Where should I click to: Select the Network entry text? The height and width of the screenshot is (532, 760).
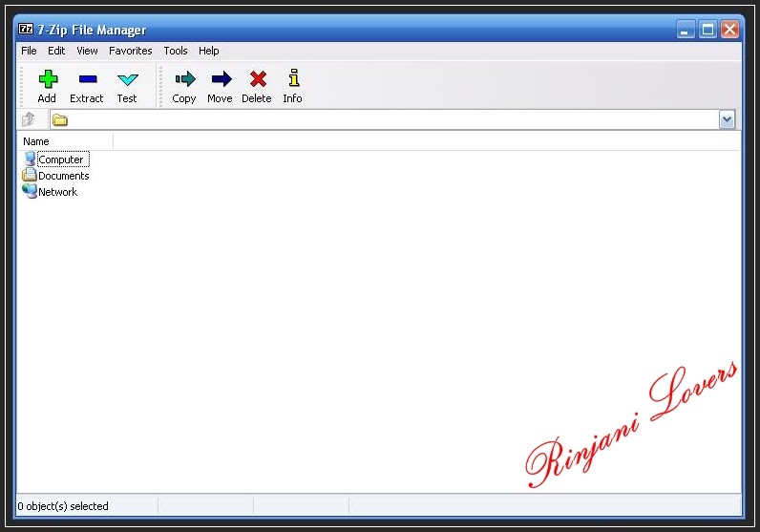(57, 192)
